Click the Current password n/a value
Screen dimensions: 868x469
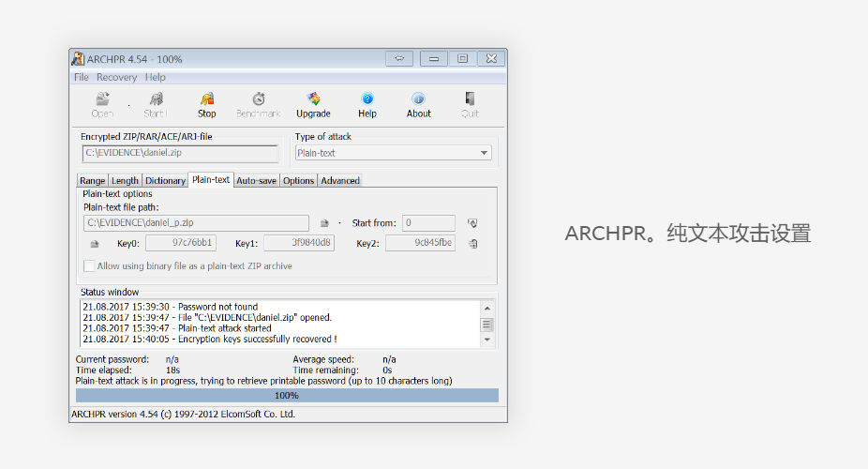point(172,359)
